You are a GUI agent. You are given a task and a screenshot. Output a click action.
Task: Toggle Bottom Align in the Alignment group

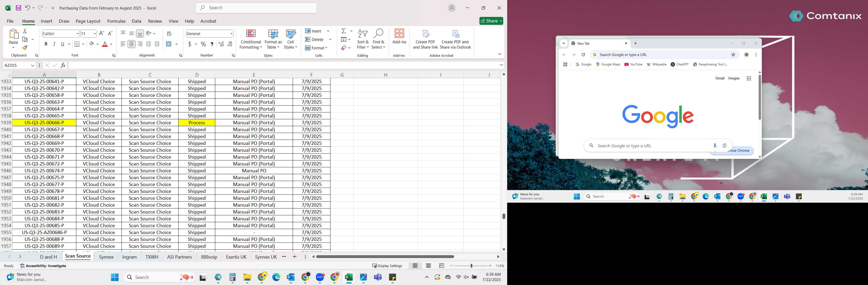click(x=140, y=33)
